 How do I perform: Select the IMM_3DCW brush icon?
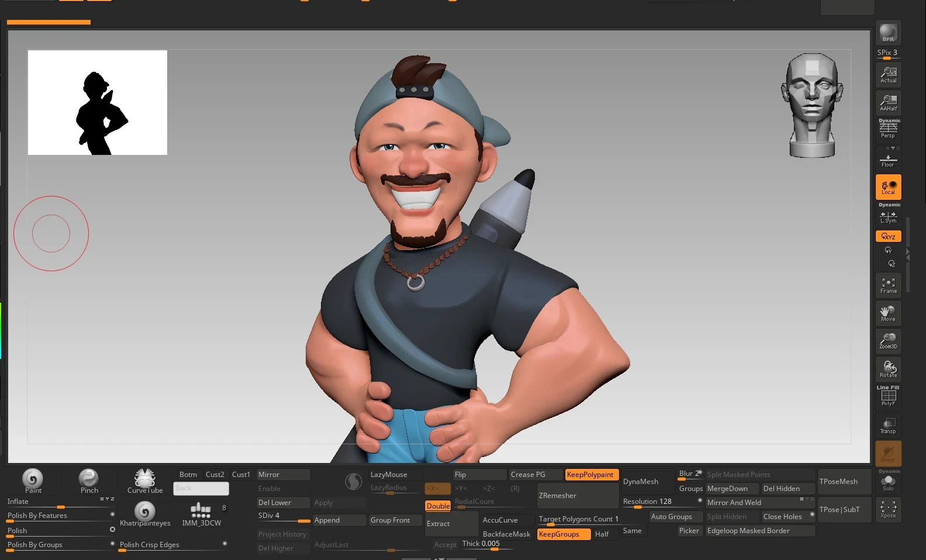[x=201, y=514]
